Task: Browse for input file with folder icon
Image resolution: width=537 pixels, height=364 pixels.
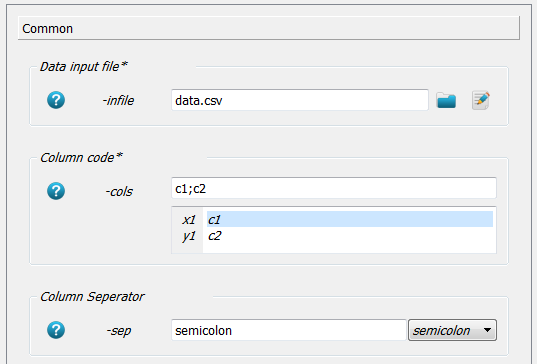Action: pos(446,100)
